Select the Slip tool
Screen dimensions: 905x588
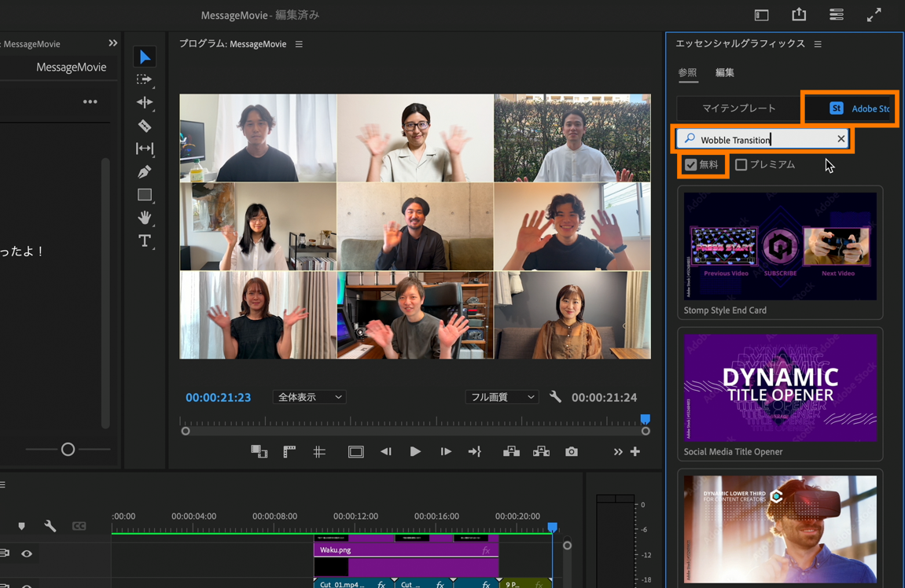(145, 149)
